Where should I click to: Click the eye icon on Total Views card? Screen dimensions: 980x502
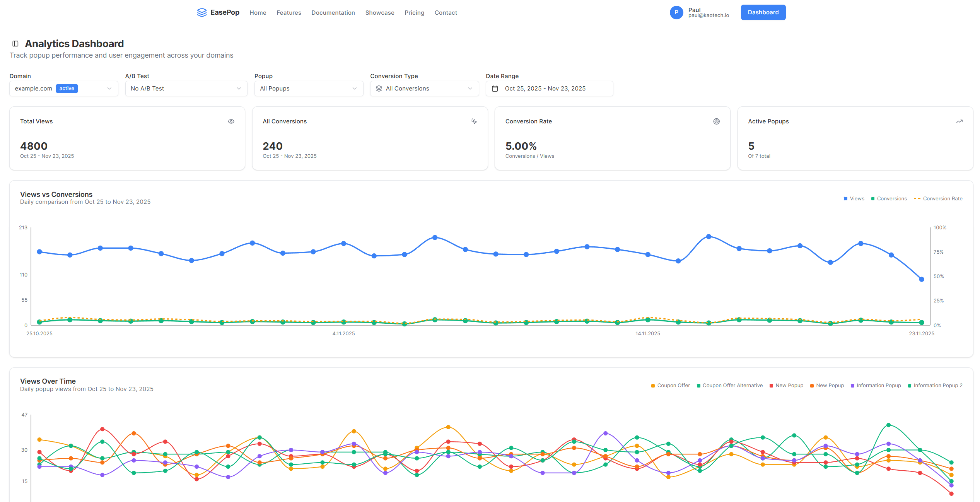click(231, 121)
